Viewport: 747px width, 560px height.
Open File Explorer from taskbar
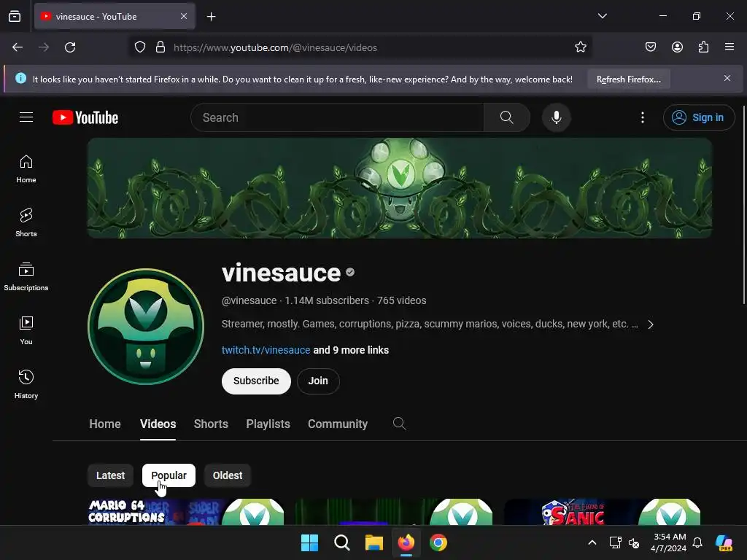pyautogui.click(x=374, y=542)
